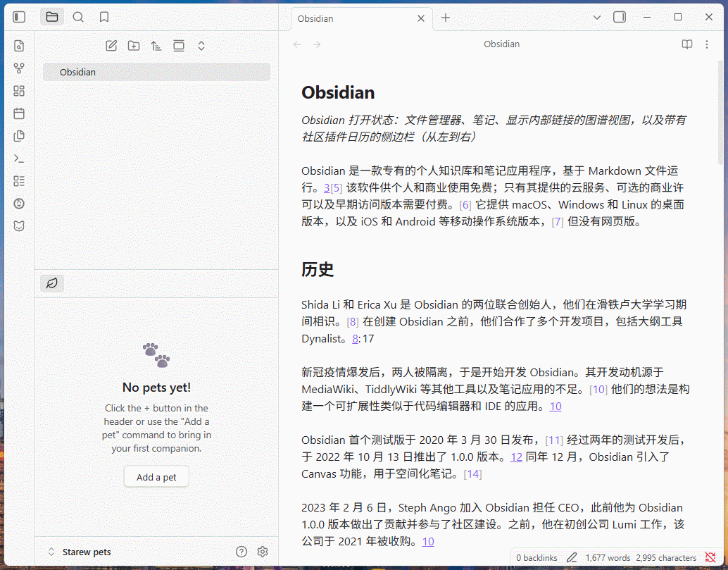Viewport: 728px width, 570px height.
Task: Expand or collapse all folders icon
Action: 201,46
